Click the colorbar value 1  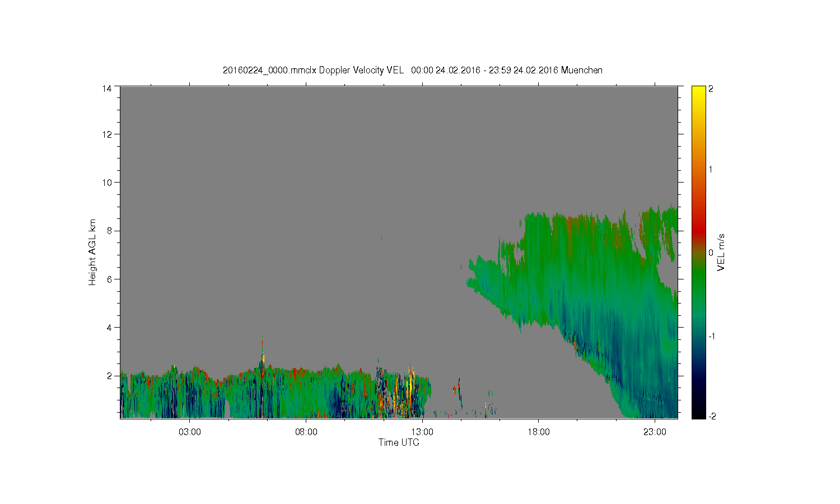coord(711,169)
